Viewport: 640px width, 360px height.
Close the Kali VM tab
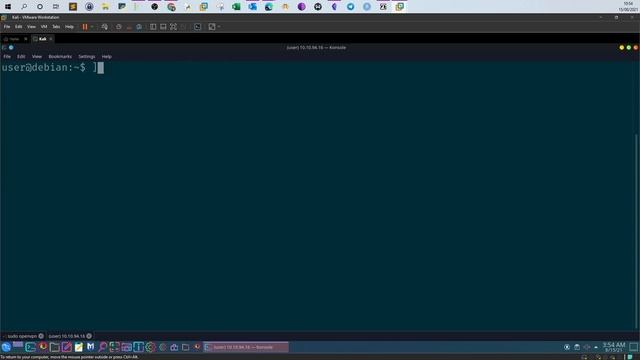tap(51, 39)
